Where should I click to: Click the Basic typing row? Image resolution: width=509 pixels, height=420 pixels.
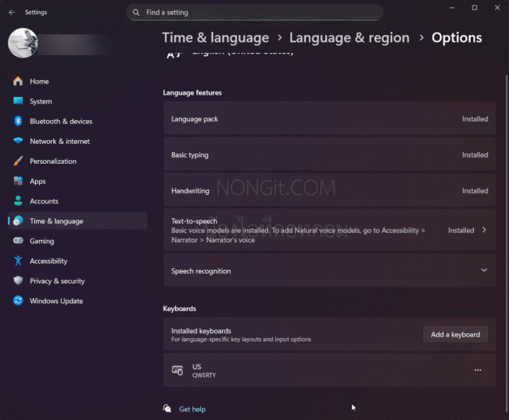click(x=329, y=155)
